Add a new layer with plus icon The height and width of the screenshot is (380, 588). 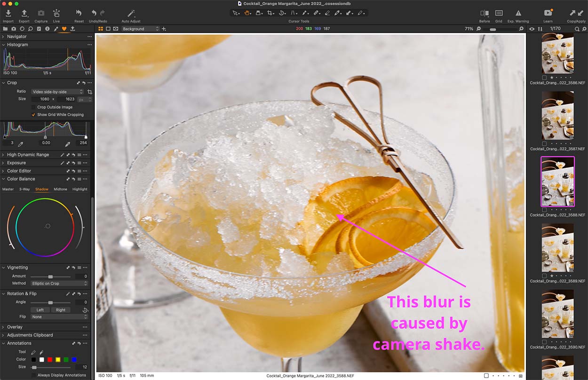coord(164,29)
